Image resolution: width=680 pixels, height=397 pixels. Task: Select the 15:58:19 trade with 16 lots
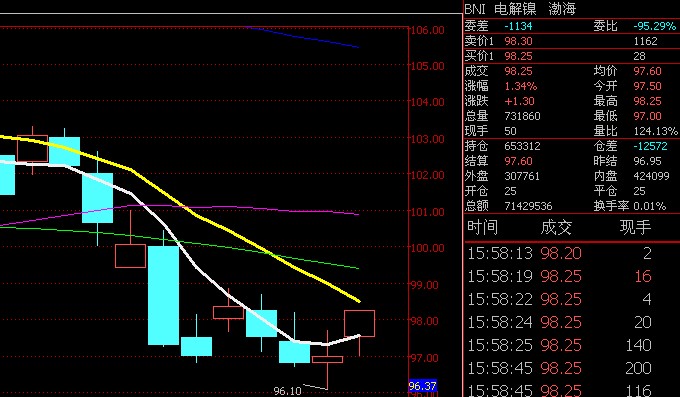572,276
